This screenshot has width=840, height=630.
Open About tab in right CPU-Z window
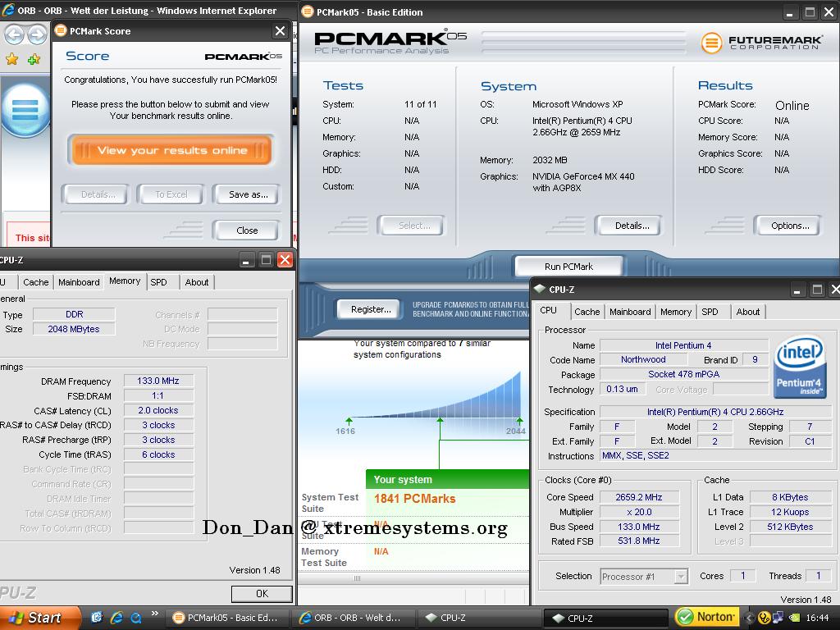tap(748, 312)
